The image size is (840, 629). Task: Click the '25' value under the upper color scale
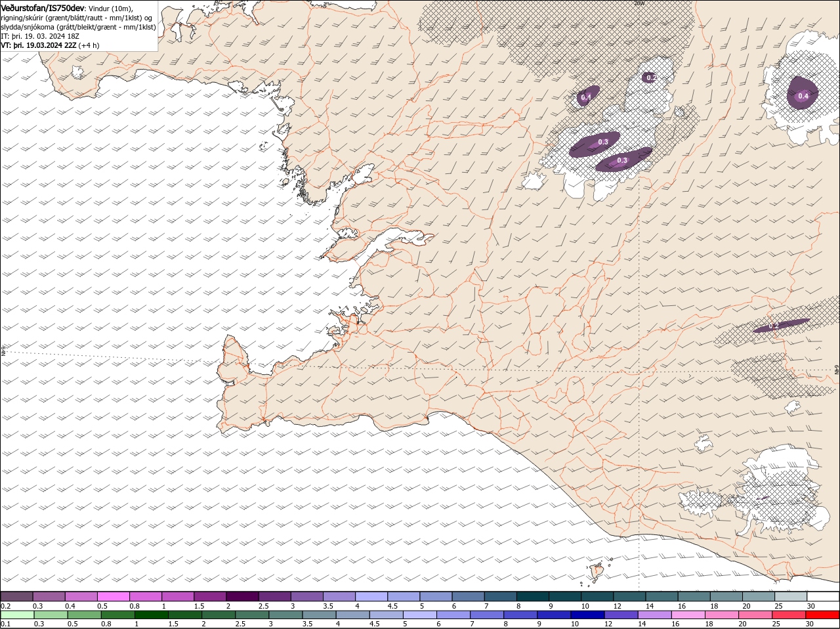coord(778,606)
